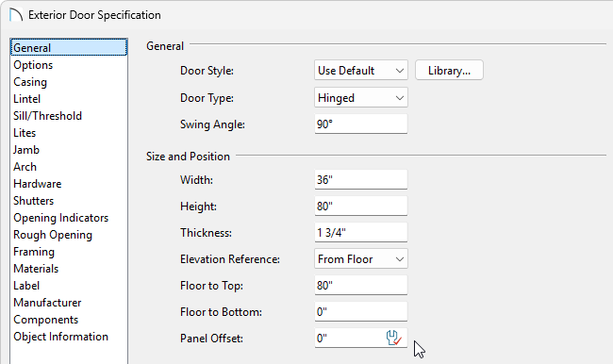Click the door icon in the title bar
Image resolution: width=613 pixels, height=364 pixels.
point(16,15)
